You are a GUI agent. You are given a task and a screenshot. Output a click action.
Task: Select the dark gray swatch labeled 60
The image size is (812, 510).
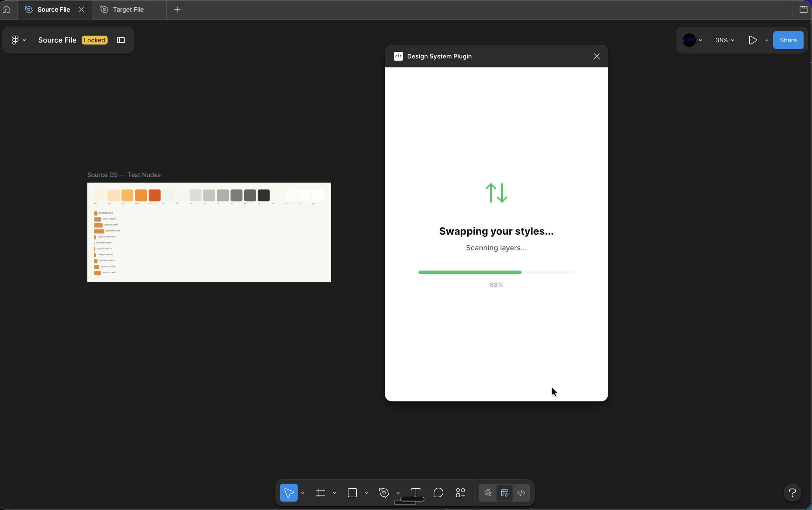[250, 195]
